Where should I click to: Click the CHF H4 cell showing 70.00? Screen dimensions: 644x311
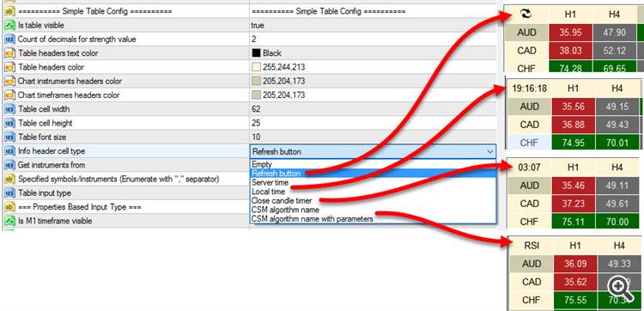tap(617, 222)
